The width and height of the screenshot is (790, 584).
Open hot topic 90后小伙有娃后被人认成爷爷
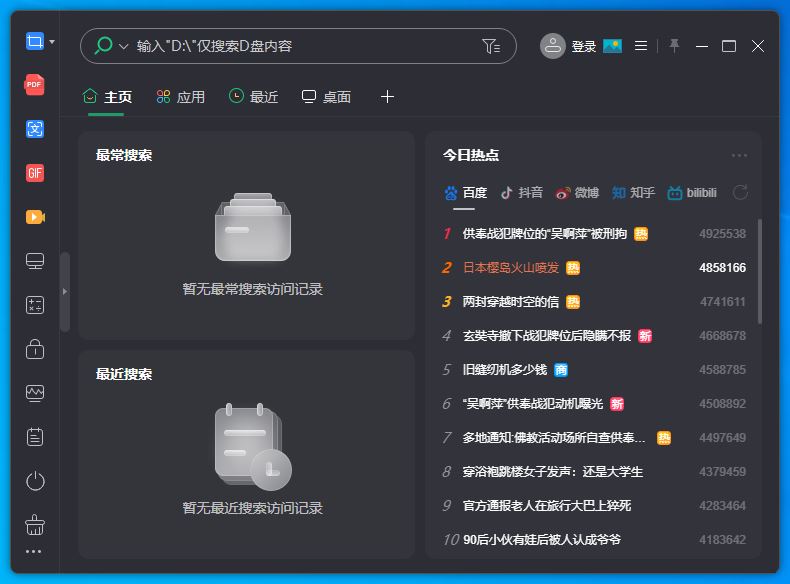coord(542,540)
